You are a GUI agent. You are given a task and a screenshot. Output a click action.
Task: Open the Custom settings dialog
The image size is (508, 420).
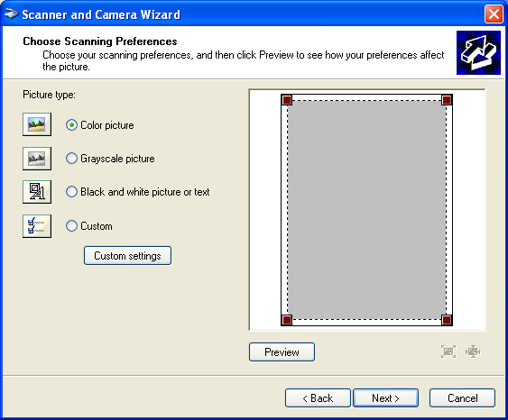click(x=127, y=256)
